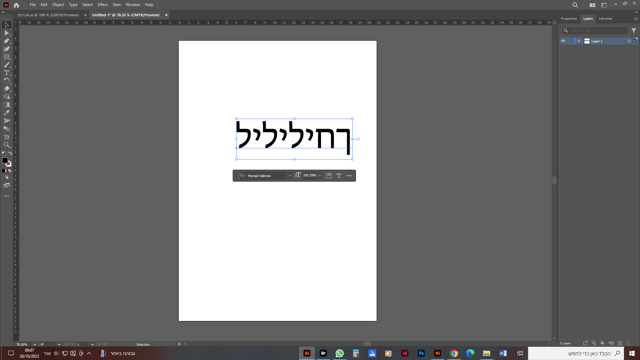Click the Change Screen Mode icon
640x360 pixels.
tap(7, 185)
